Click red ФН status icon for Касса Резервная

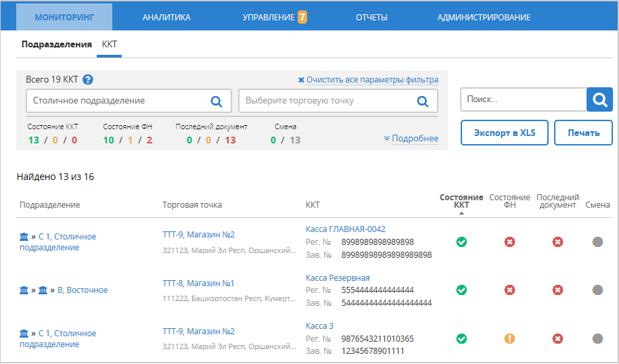point(509,290)
